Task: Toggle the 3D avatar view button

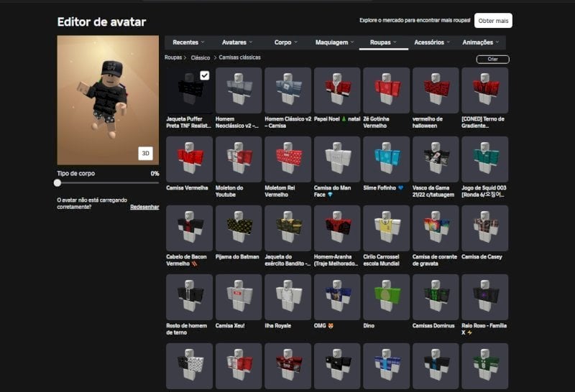Action: [x=146, y=153]
